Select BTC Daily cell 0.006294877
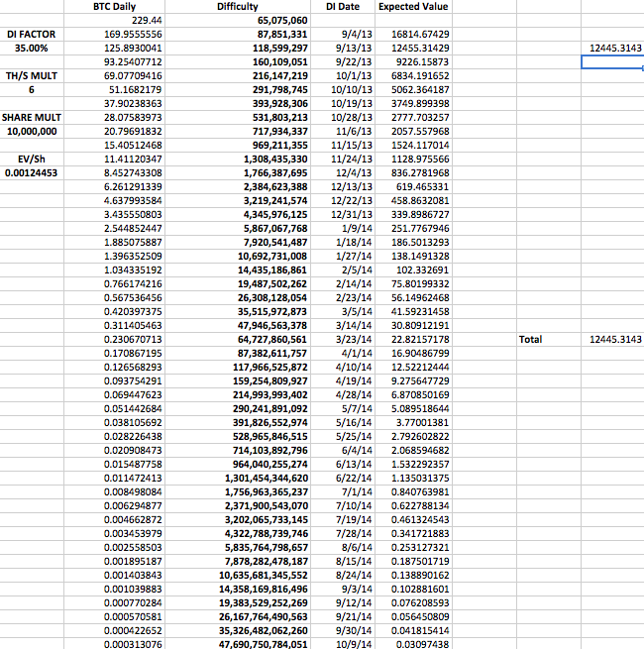This screenshot has height=649, width=644. [114, 505]
